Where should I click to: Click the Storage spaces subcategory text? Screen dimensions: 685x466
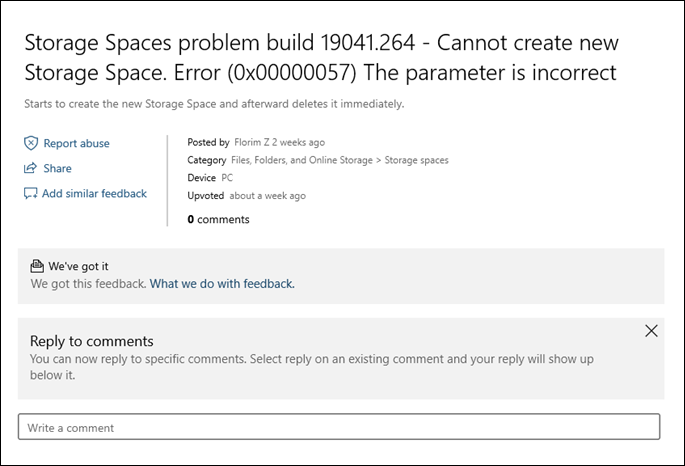pos(416,160)
